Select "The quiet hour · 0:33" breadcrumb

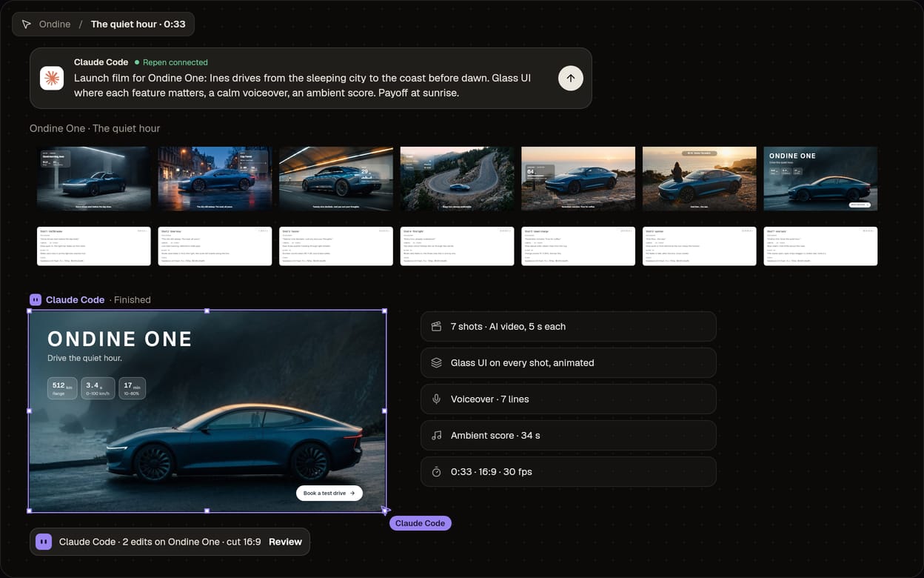point(138,24)
